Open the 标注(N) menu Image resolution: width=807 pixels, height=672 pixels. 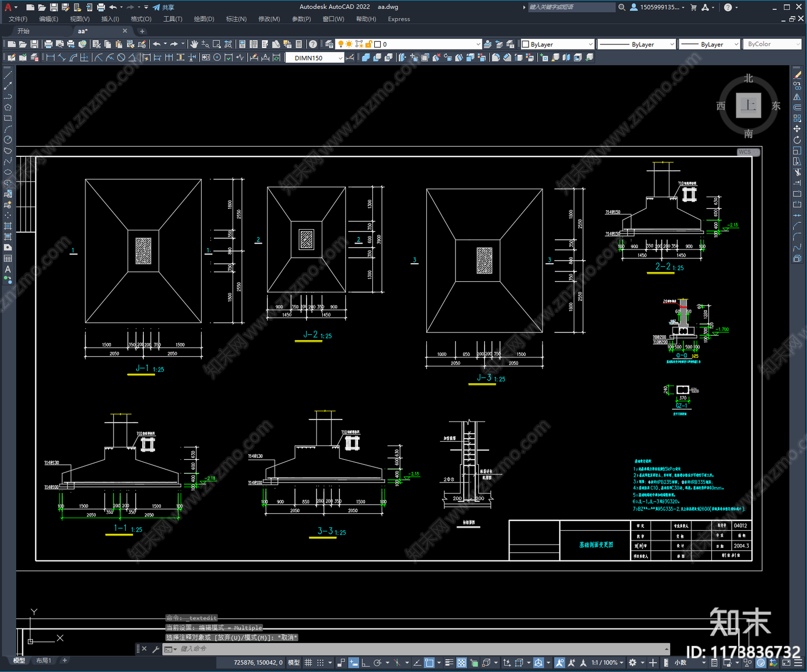point(236,19)
